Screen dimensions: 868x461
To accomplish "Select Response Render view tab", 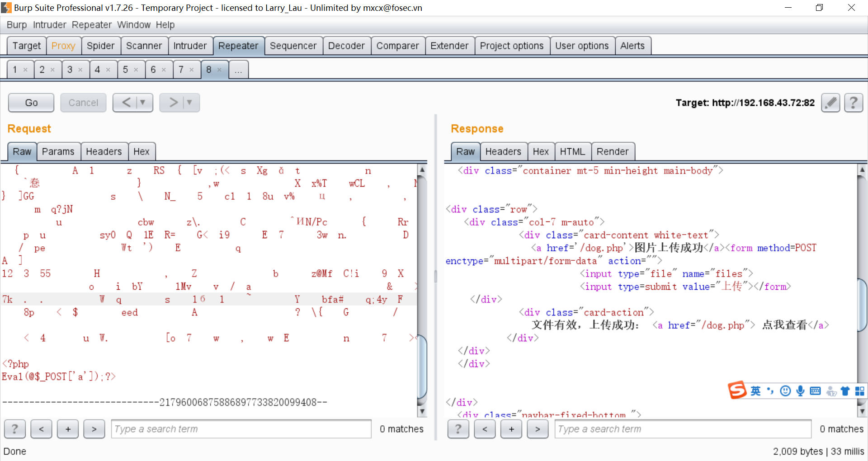I will pyautogui.click(x=613, y=151).
